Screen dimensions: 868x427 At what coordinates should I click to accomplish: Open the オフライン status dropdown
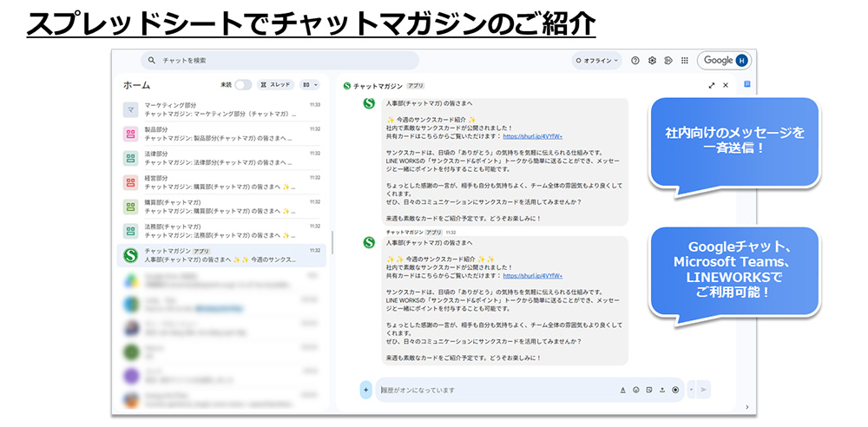tap(597, 61)
